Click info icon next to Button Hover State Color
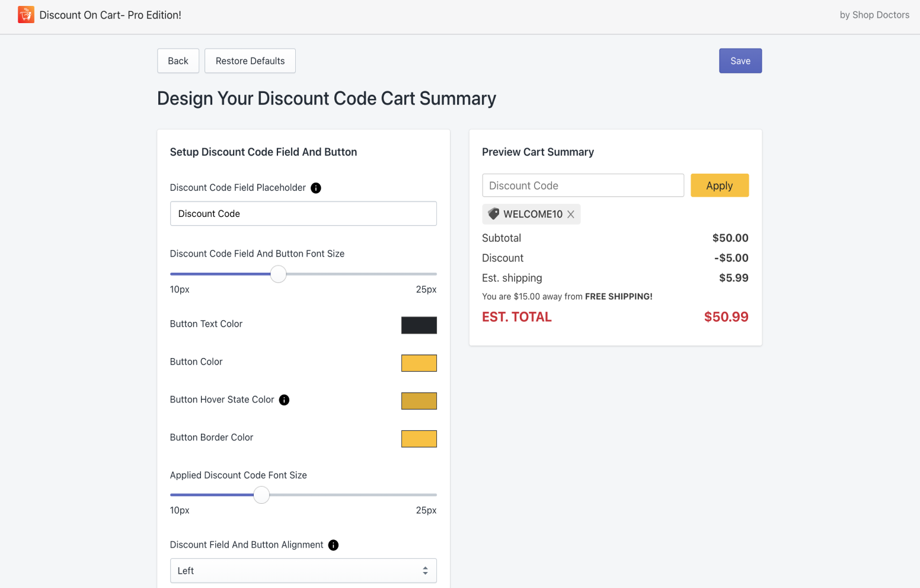Image resolution: width=920 pixels, height=588 pixels. pyautogui.click(x=285, y=400)
